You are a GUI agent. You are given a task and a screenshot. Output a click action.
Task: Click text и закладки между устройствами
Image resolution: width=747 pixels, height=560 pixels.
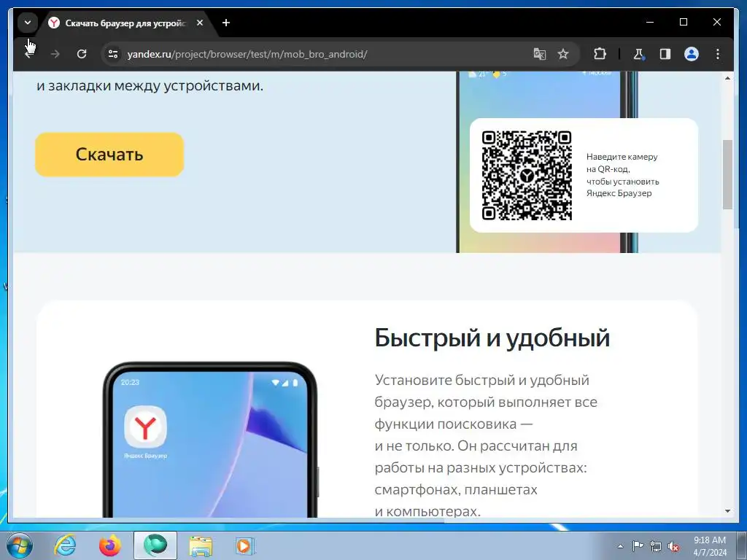[150, 86]
